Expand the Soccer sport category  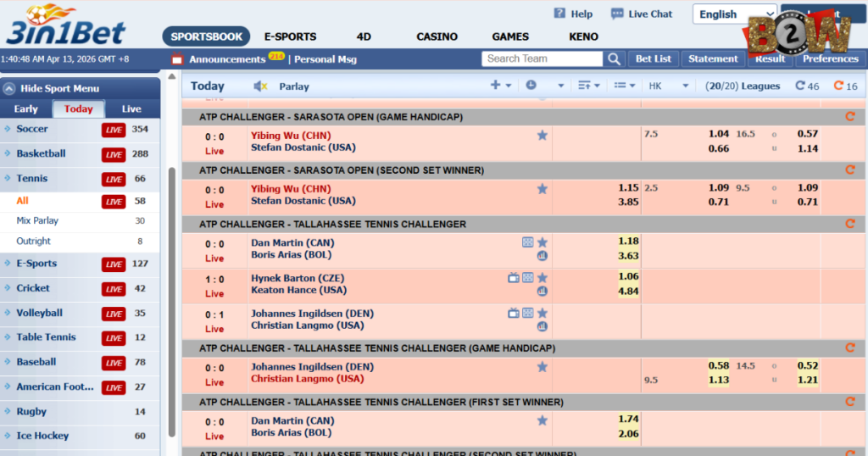(x=31, y=129)
